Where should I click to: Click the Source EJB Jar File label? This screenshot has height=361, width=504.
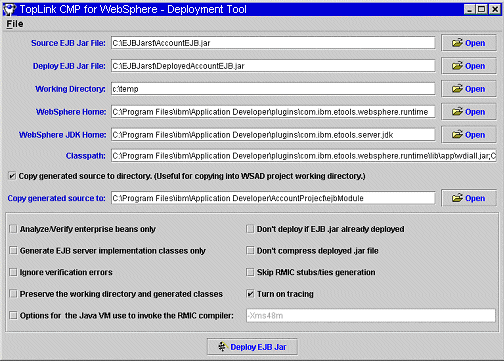point(68,43)
